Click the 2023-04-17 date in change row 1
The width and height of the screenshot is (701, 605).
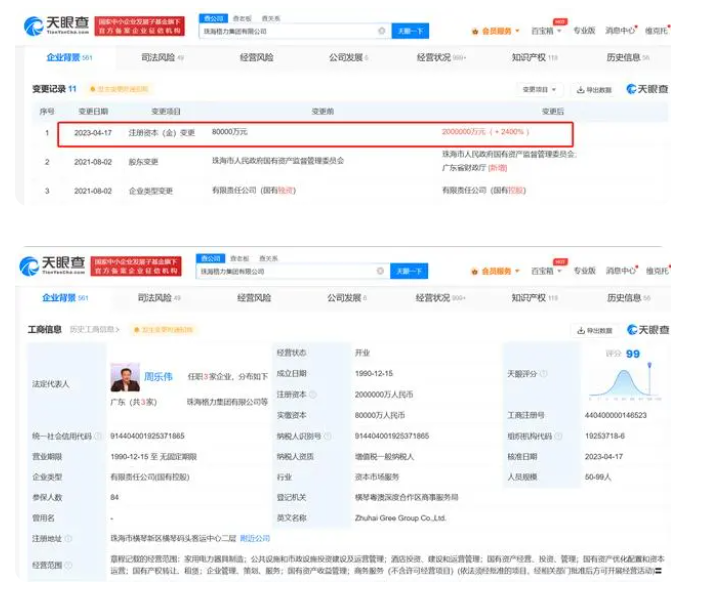(93, 133)
